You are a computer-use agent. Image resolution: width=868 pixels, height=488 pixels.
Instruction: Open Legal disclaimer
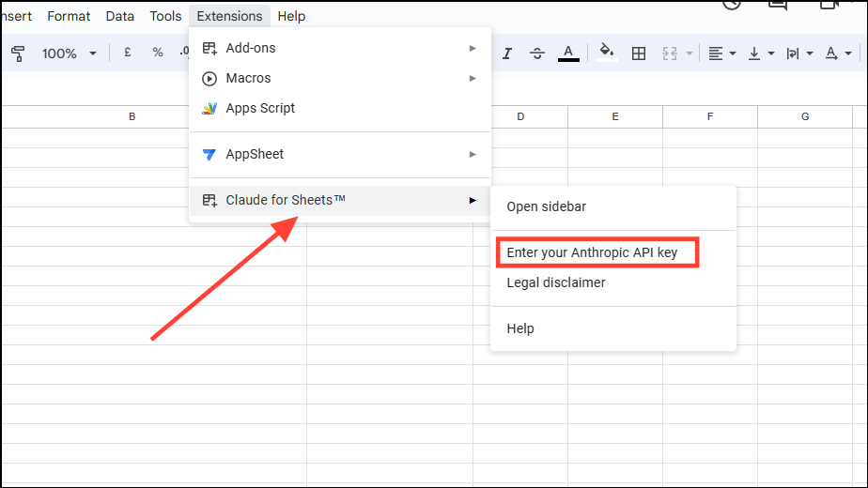click(613, 282)
